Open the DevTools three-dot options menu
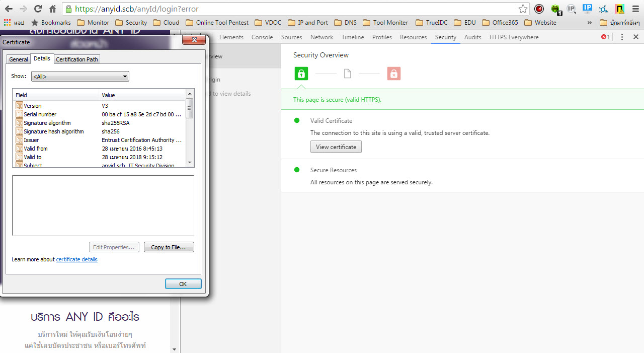Screen dimensions: 644x353 [x=622, y=37]
